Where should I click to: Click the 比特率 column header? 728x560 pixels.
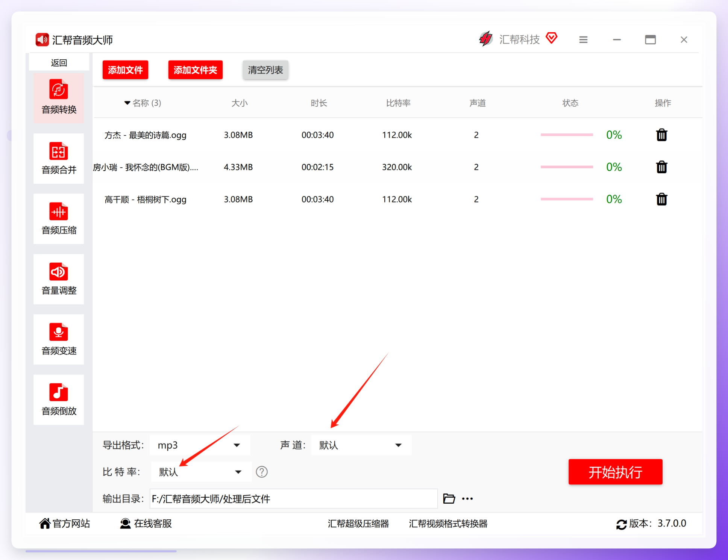[x=398, y=103]
